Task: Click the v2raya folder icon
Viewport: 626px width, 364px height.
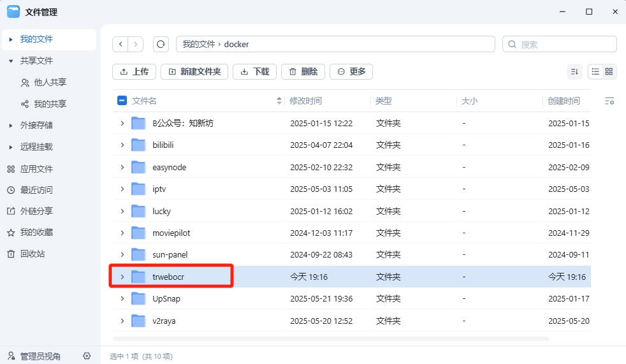Action: 138,321
